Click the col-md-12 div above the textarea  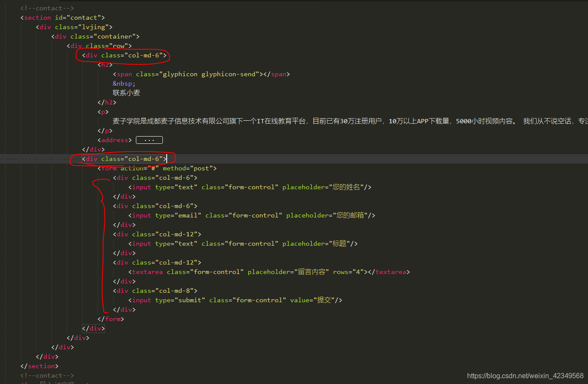click(x=157, y=262)
